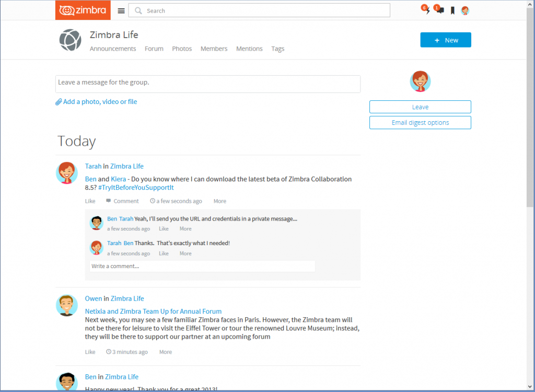This screenshot has height=392, width=535.
Task: Like Owen's Netixia post
Action: (x=90, y=352)
